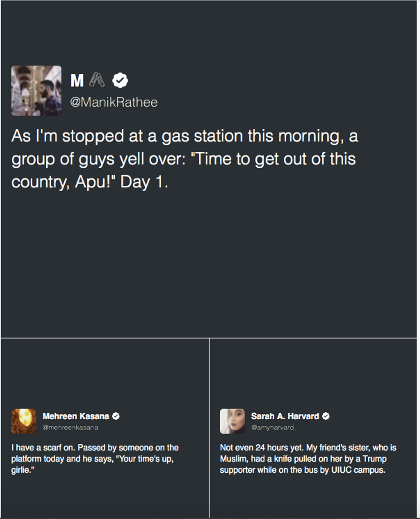Open Sarah A. Harvard's profile picture
The height and width of the screenshot is (519, 420).
[232, 421]
